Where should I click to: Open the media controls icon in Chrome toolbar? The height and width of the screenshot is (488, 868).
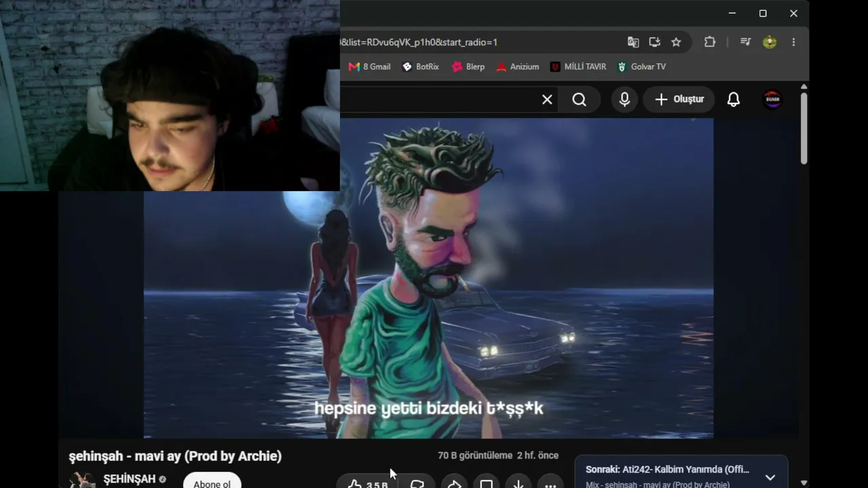[x=745, y=42]
